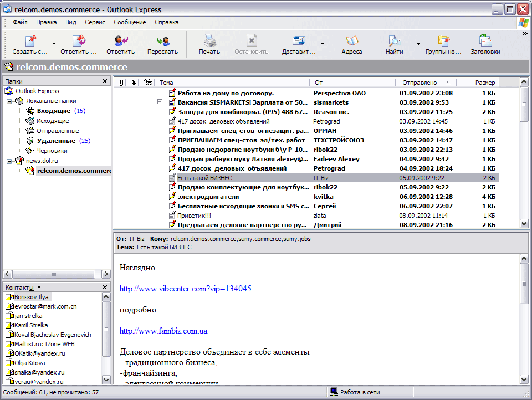The width and height of the screenshot is (532, 400).
Task: Select contact Koval Bjacheslav Evgenevich
Action: pos(53,335)
